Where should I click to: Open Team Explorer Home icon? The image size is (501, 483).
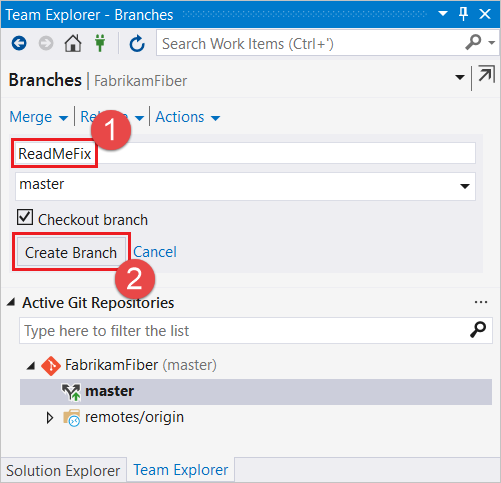point(73,43)
